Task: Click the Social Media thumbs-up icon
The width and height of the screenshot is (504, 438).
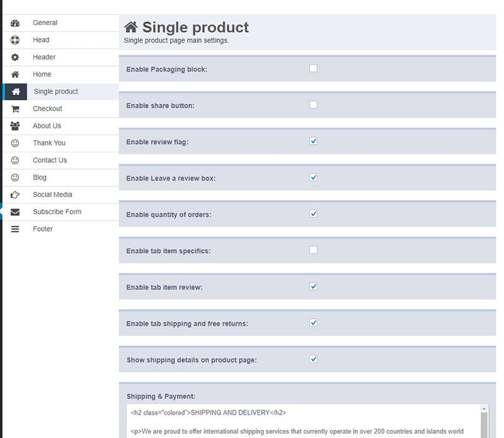Action: (15, 195)
